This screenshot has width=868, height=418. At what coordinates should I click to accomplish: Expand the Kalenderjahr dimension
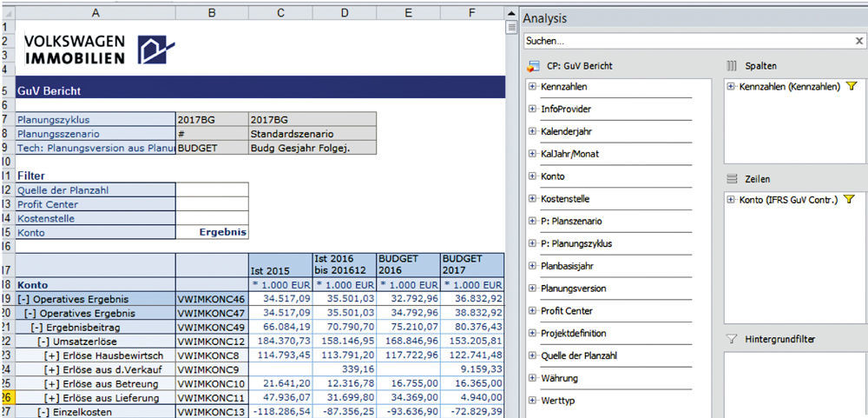click(x=532, y=131)
